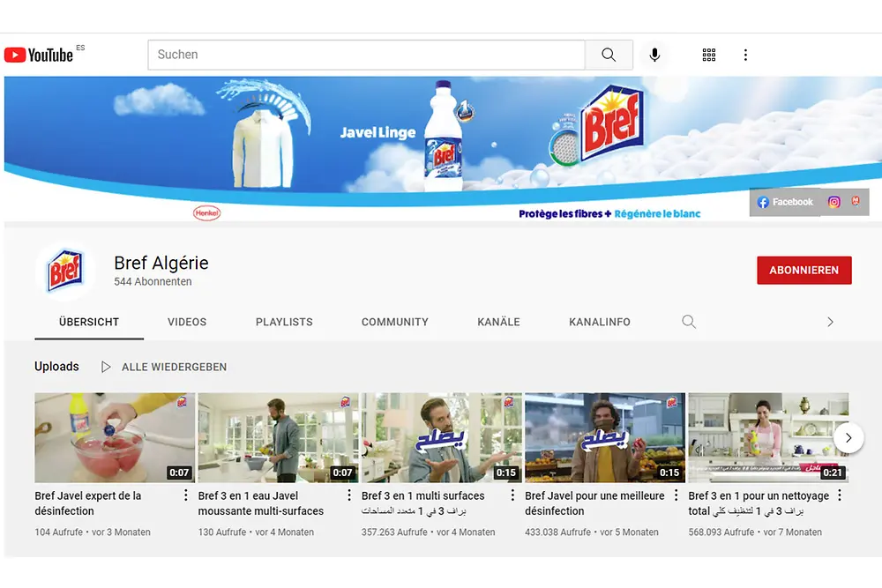The width and height of the screenshot is (882, 588).
Task: Click the third social icon on banner
Action: [856, 201]
